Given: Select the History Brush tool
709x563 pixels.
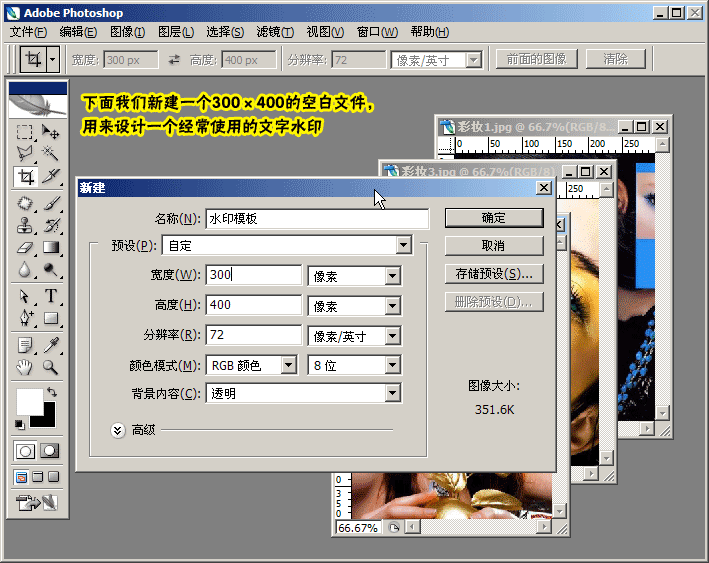Looking at the screenshot, I should click(x=50, y=225).
